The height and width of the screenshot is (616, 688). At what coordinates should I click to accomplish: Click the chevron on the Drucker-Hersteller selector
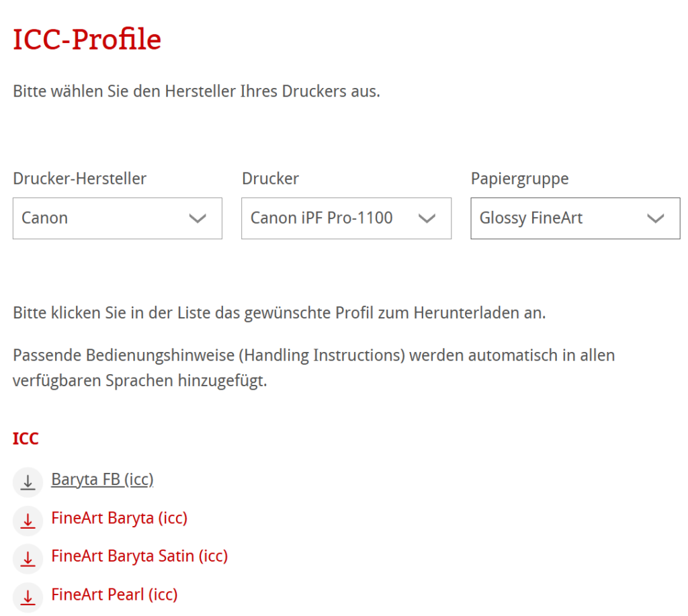click(198, 218)
